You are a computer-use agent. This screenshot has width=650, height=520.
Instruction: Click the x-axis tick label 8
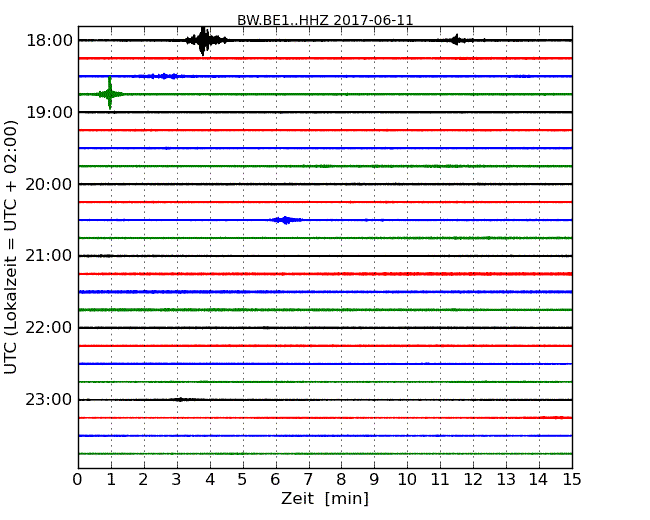click(x=341, y=480)
